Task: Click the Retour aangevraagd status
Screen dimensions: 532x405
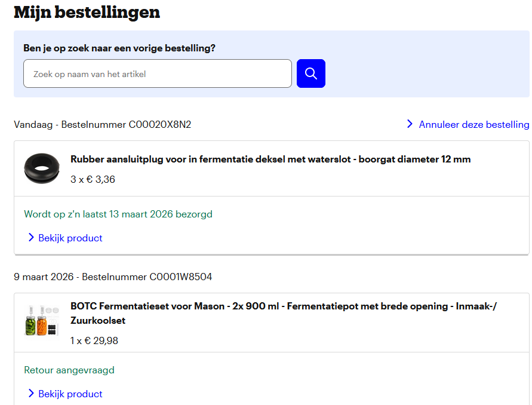Action: point(69,370)
